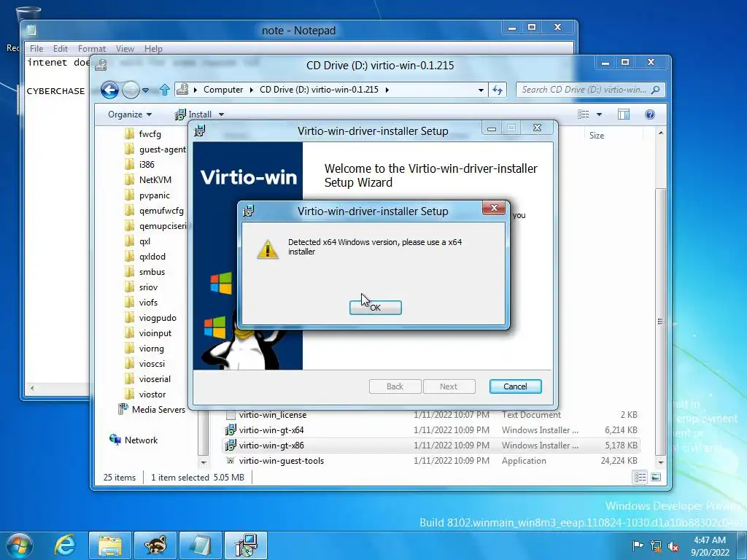The width and height of the screenshot is (747, 560).
Task: Click the Up folder arrow in Explorer
Action: pyautogui.click(x=165, y=90)
